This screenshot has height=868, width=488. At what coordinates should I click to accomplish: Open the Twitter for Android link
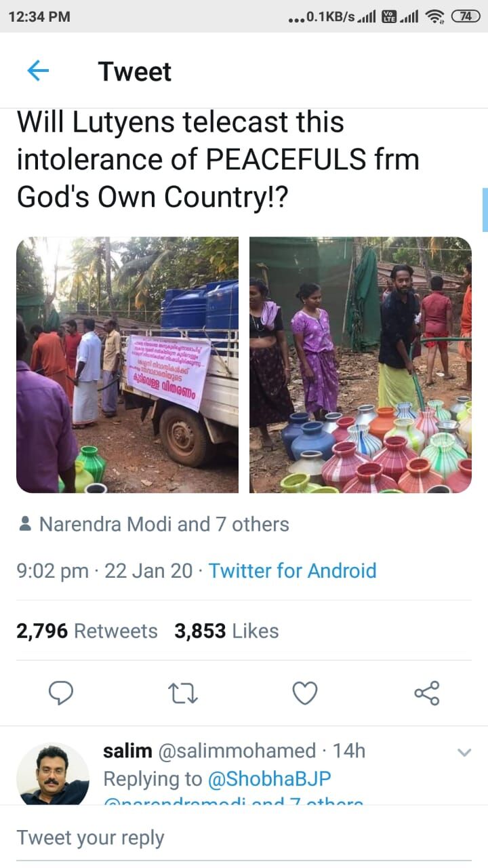(x=292, y=570)
